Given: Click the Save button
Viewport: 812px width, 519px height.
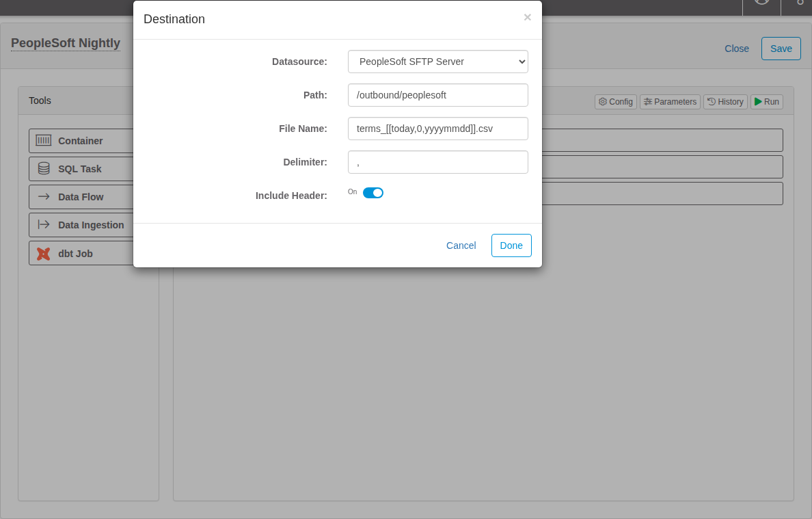Looking at the screenshot, I should coord(781,49).
